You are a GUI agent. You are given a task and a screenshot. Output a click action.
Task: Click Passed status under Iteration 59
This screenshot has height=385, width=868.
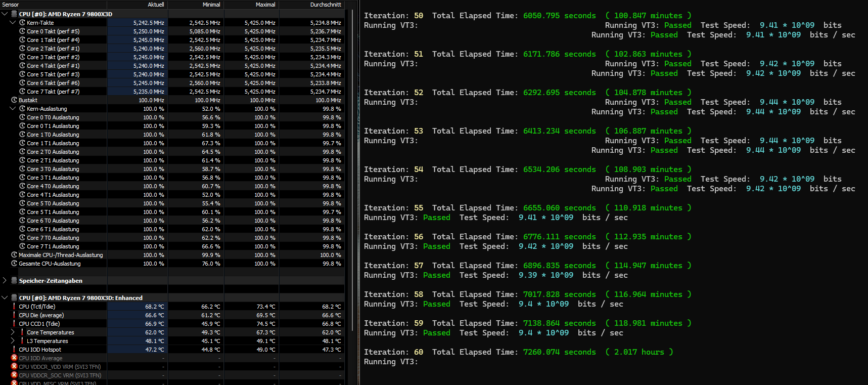pos(437,333)
